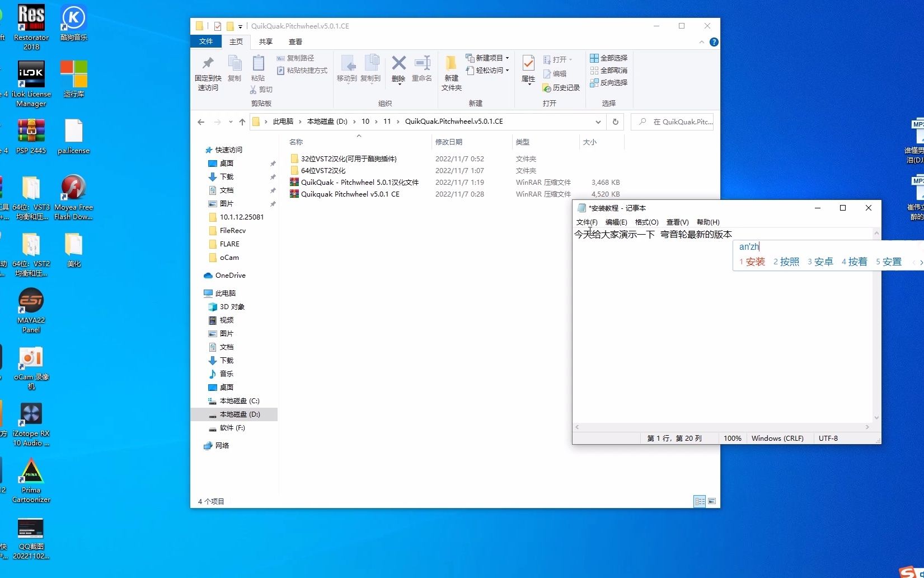Open 酷狗音乐 desktop icon
This screenshot has width=924, height=578.
coord(73,23)
